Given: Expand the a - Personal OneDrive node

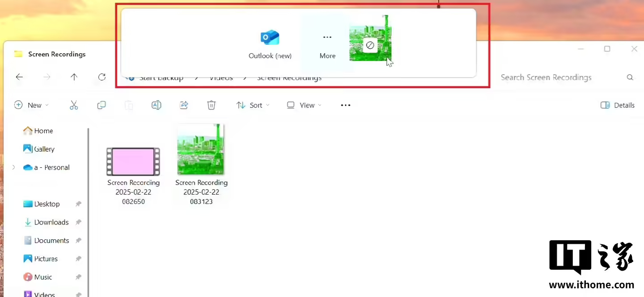Looking at the screenshot, I should [x=13, y=167].
